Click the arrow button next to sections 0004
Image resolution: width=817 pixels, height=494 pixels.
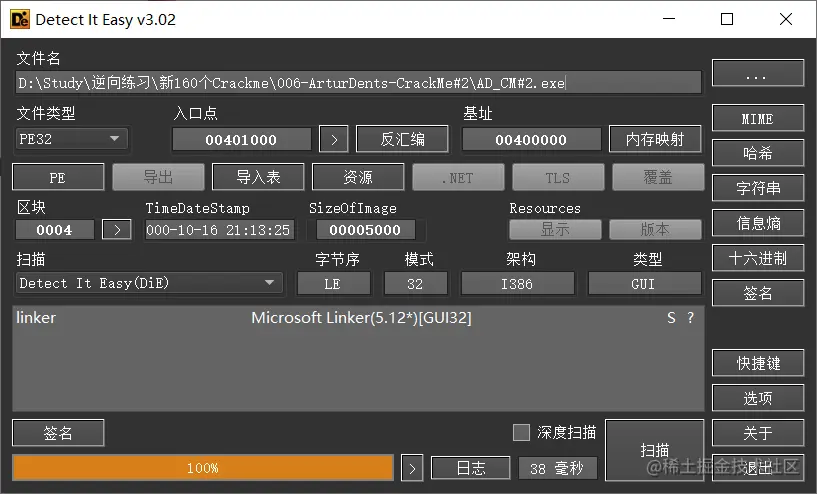click(x=117, y=229)
